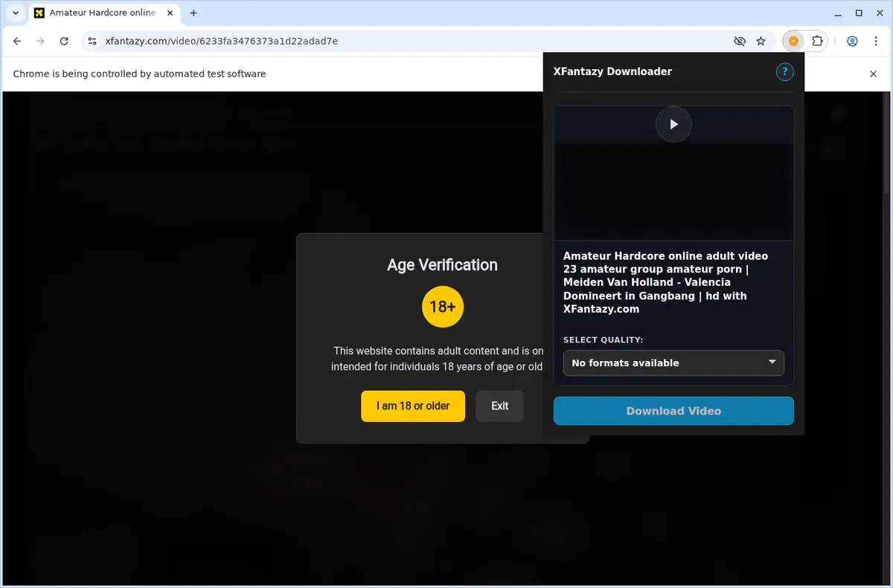The width and height of the screenshot is (893, 588).
Task: Close the Amateur Hardcore online tab
Action: point(170,13)
